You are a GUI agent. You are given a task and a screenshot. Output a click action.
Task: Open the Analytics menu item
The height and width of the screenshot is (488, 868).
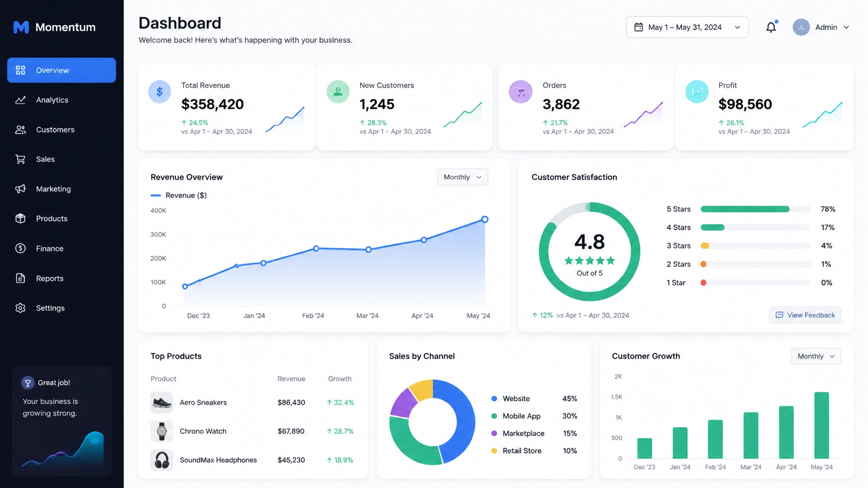click(x=62, y=100)
